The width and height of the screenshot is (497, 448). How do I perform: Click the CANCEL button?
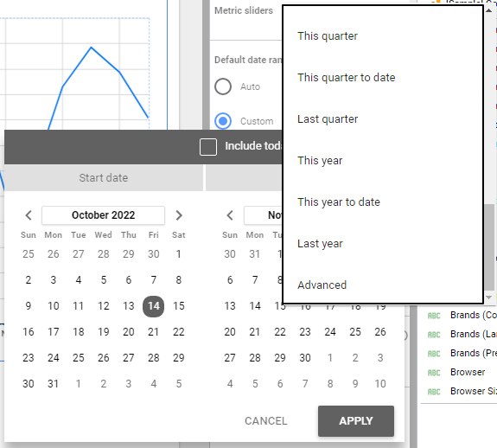point(266,420)
